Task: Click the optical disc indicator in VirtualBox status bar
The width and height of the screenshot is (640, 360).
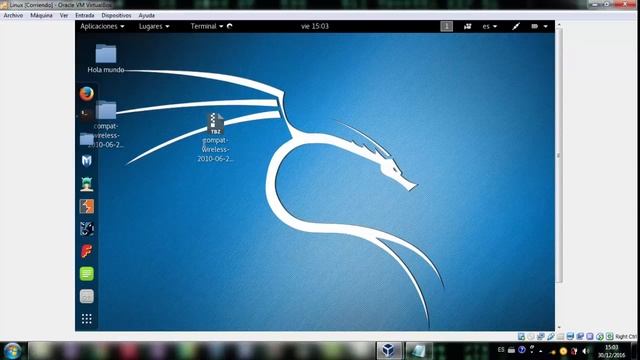Action: 531,336
